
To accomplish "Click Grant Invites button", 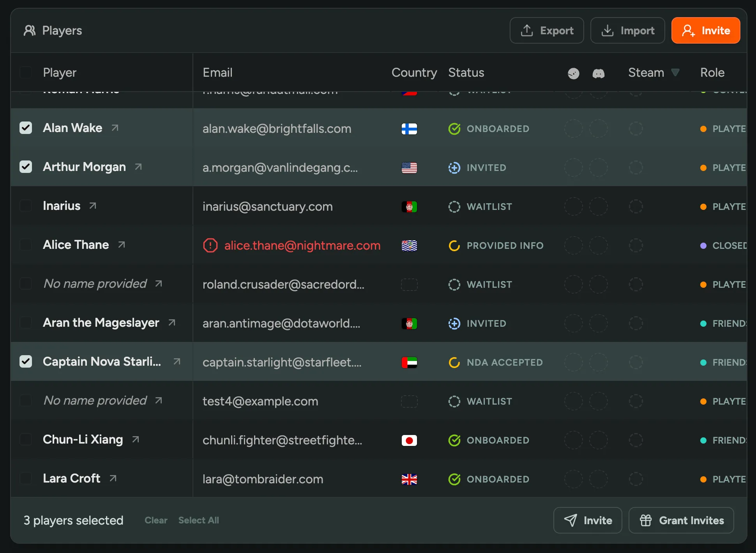I will 681,520.
